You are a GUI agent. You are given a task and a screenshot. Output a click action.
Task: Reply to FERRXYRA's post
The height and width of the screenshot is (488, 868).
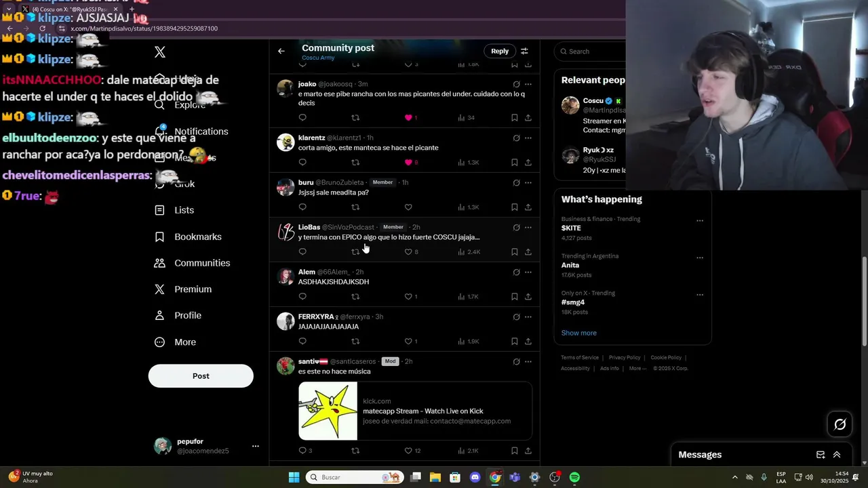(302, 342)
